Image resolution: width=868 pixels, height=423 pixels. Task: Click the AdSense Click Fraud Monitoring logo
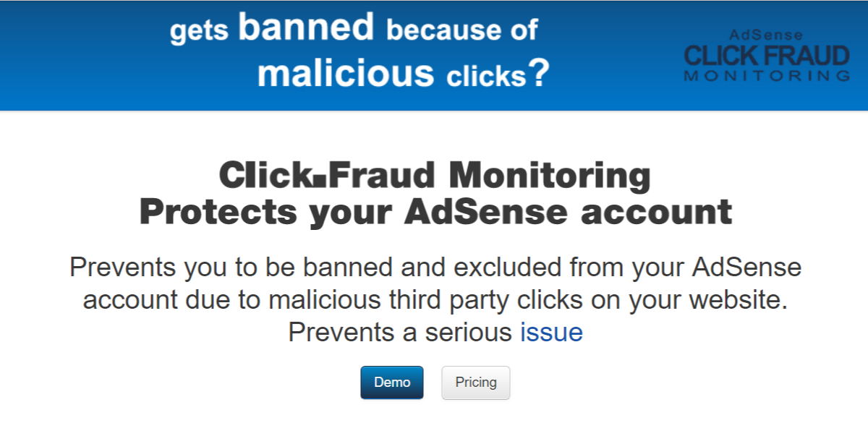tap(767, 55)
